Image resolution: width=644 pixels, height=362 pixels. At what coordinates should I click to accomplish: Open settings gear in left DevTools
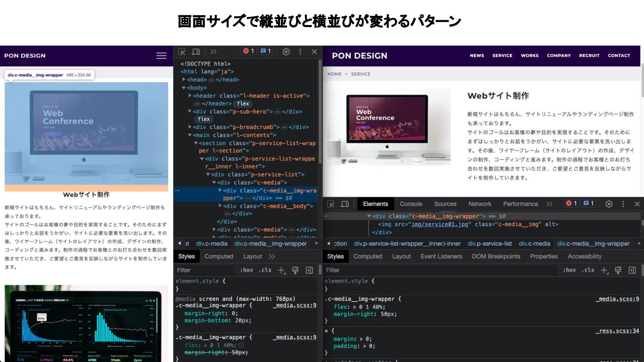(286, 51)
